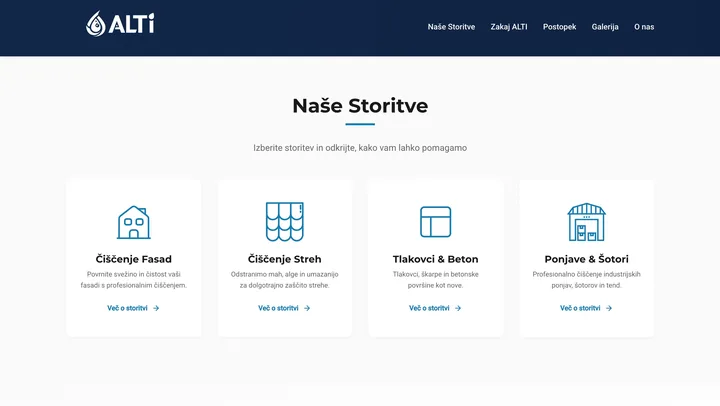Click the arrow icon in Čiščenje Streh card
Screen dimensions: 720x406
[x=307, y=308]
